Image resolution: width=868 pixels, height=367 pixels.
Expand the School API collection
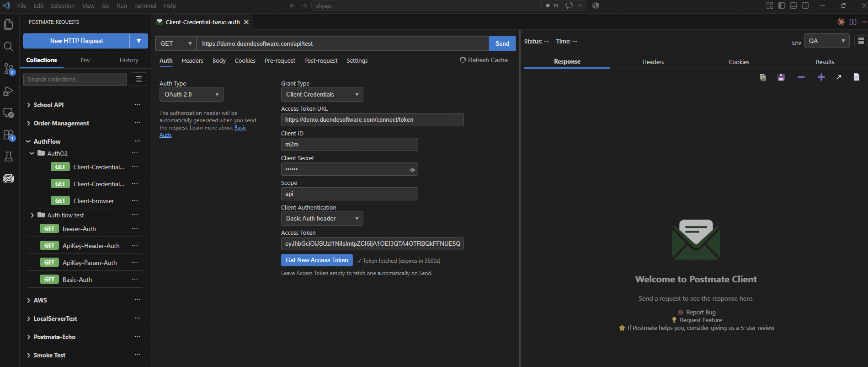coord(29,105)
